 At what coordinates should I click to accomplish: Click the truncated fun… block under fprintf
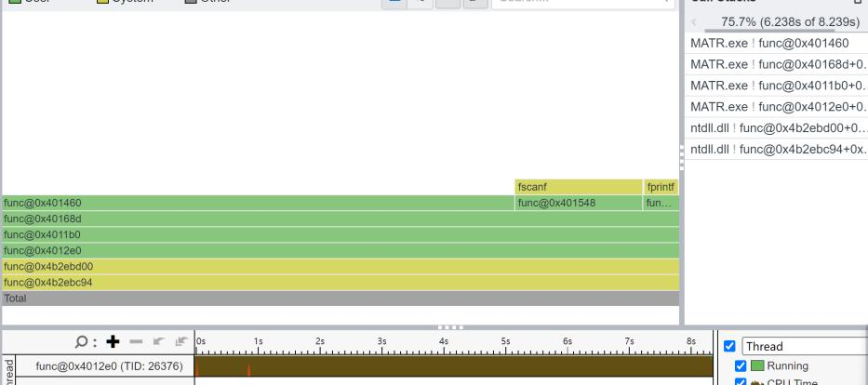661,203
